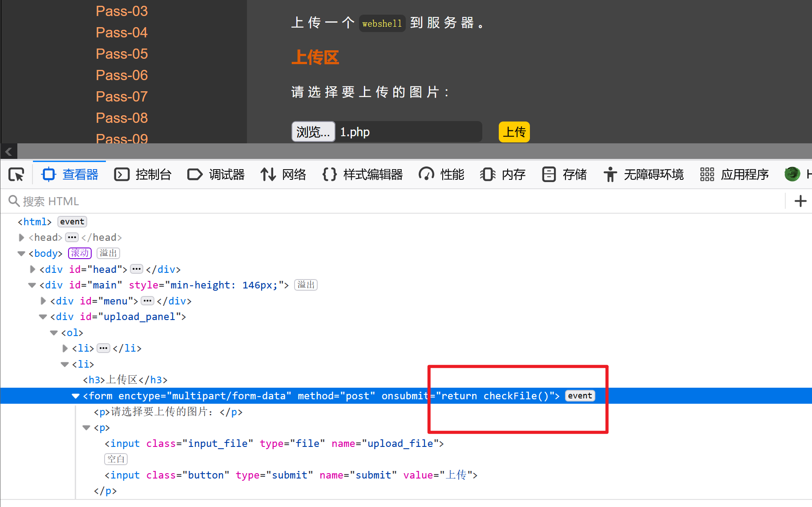The height and width of the screenshot is (507, 812).
Task: Click ellipsis badge in first li element
Action: coord(103,348)
